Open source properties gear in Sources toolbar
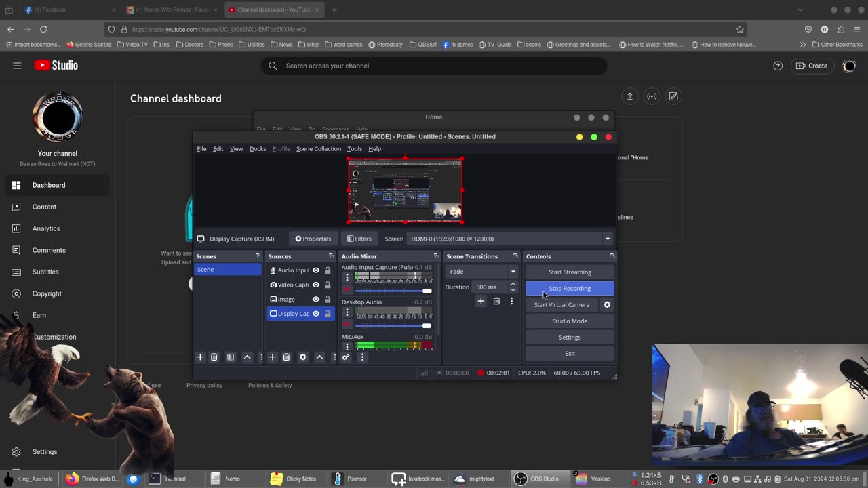This screenshot has height=488, width=868. [x=302, y=357]
